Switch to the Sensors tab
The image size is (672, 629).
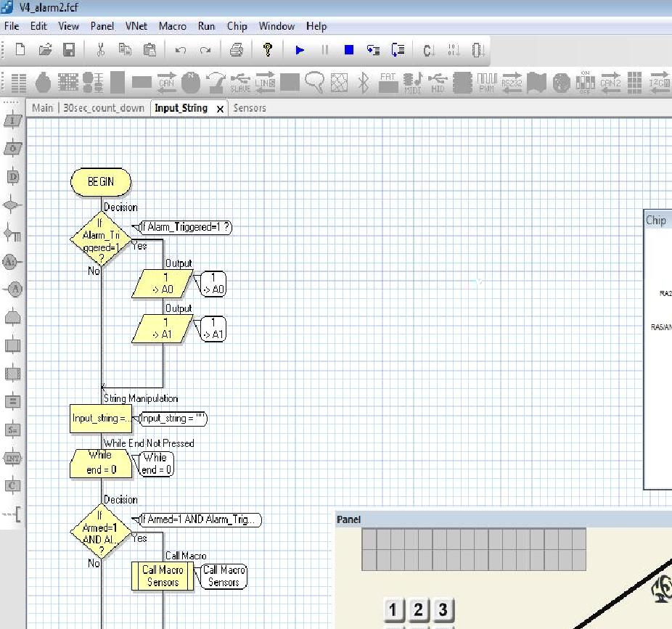pos(250,108)
